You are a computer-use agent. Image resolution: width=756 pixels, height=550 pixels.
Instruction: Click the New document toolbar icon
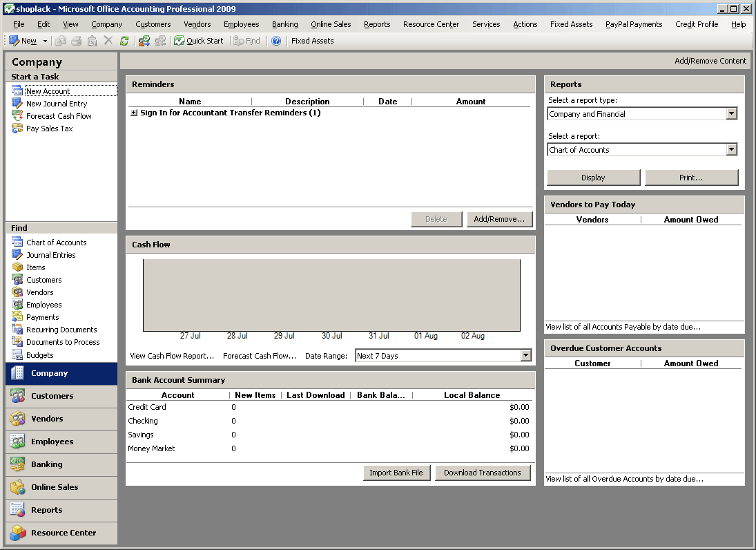click(14, 41)
